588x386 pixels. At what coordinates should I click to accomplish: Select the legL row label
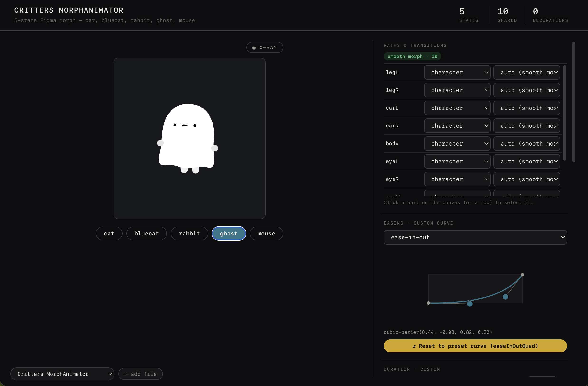pos(392,72)
